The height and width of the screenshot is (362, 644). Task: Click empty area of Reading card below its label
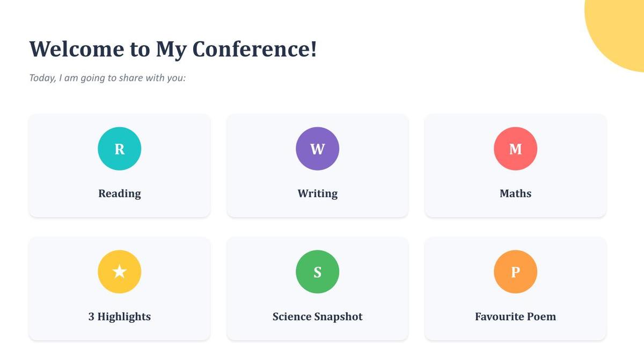[x=119, y=210]
